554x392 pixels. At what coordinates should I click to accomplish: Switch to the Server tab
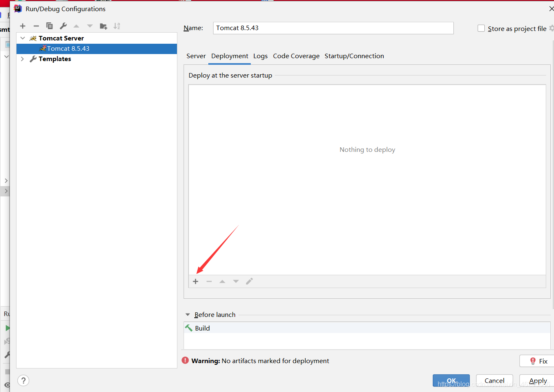(x=196, y=56)
